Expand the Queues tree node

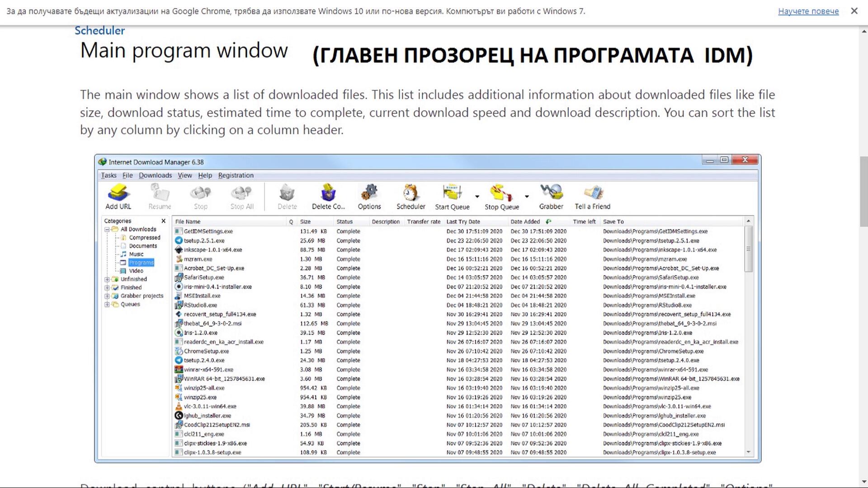[107, 304]
